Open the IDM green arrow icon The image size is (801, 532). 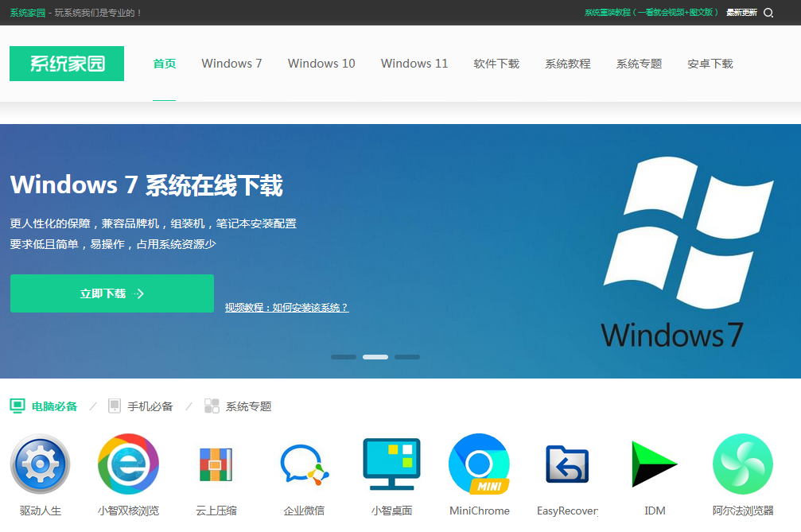pyautogui.click(x=655, y=464)
